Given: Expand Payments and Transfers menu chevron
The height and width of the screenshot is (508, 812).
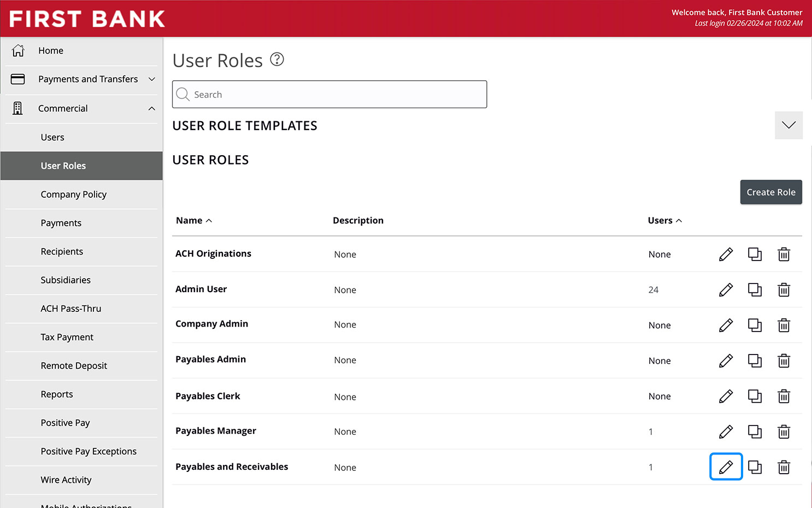Looking at the screenshot, I should click(152, 79).
